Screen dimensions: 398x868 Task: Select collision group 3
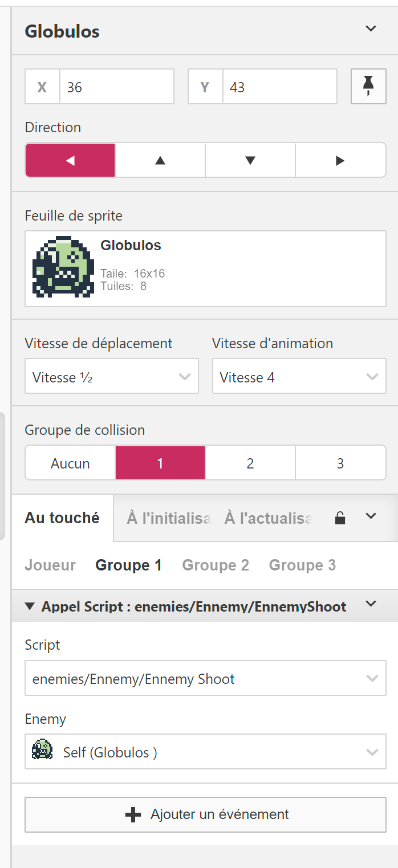(340, 463)
